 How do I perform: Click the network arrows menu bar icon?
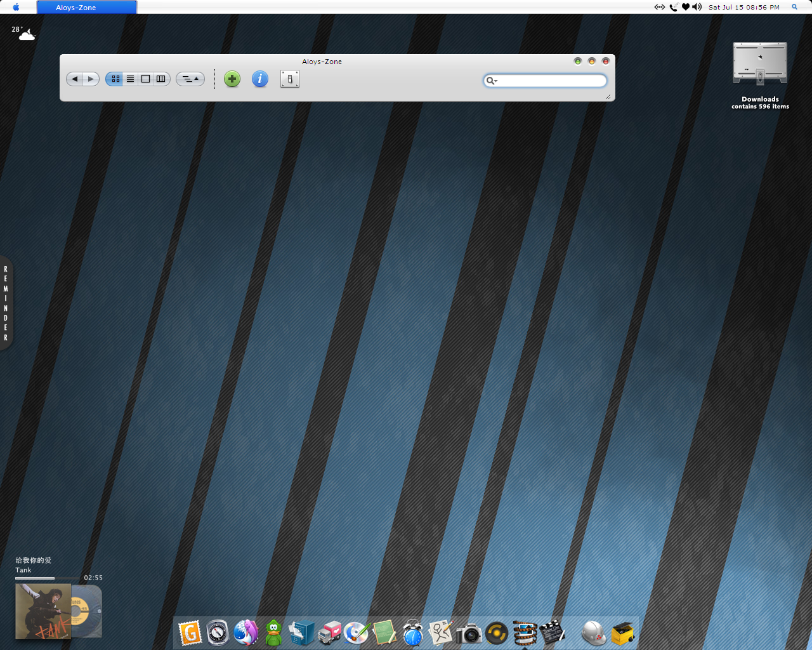click(x=660, y=7)
